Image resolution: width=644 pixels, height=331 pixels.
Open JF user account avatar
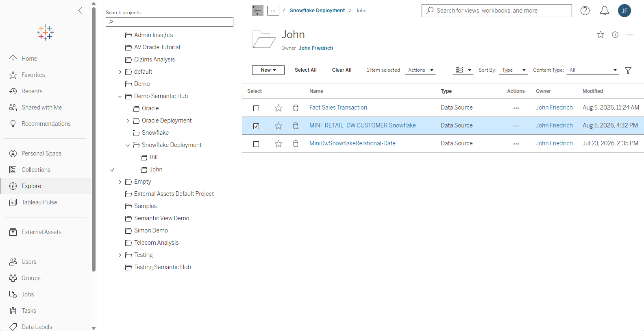[x=624, y=11]
